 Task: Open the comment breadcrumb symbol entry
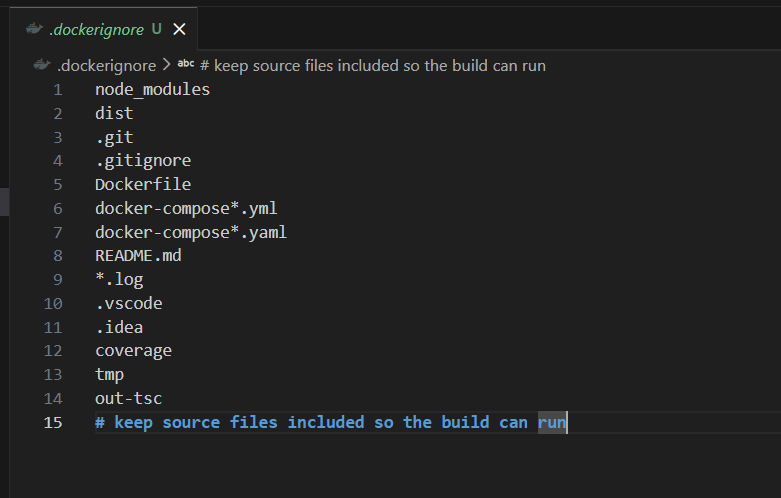pos(372,65)
